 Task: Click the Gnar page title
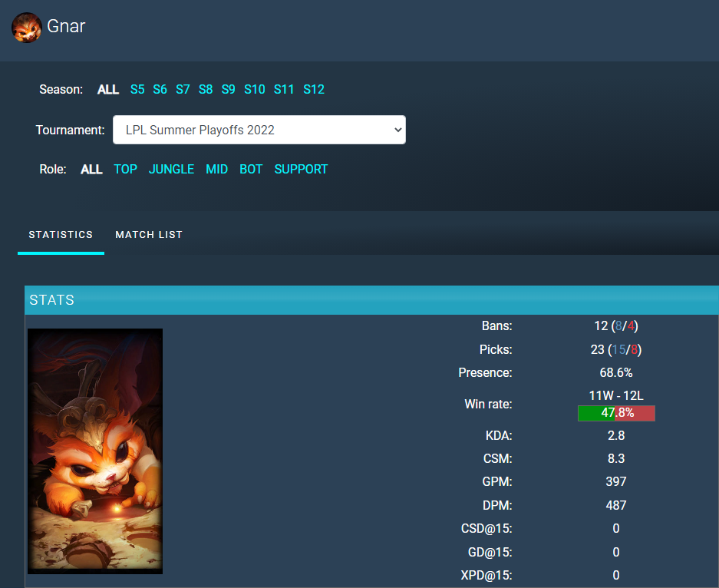click(x=66, y=27)
